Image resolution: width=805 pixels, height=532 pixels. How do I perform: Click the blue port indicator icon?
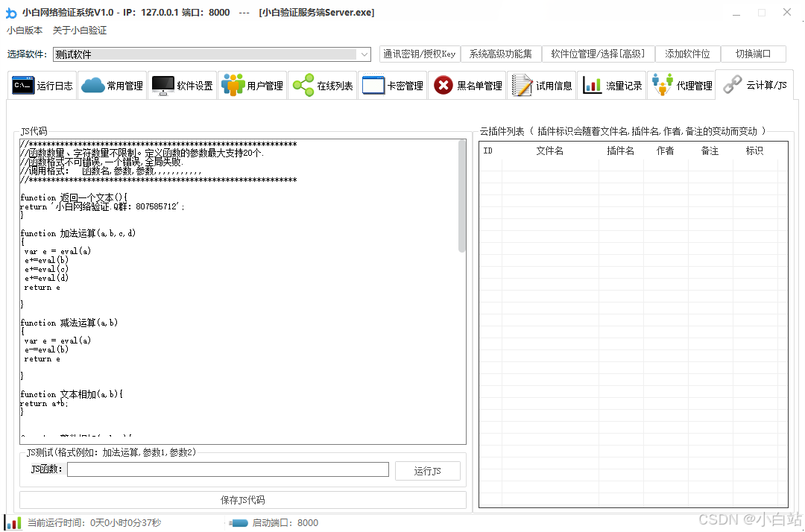tap(239, 523)
